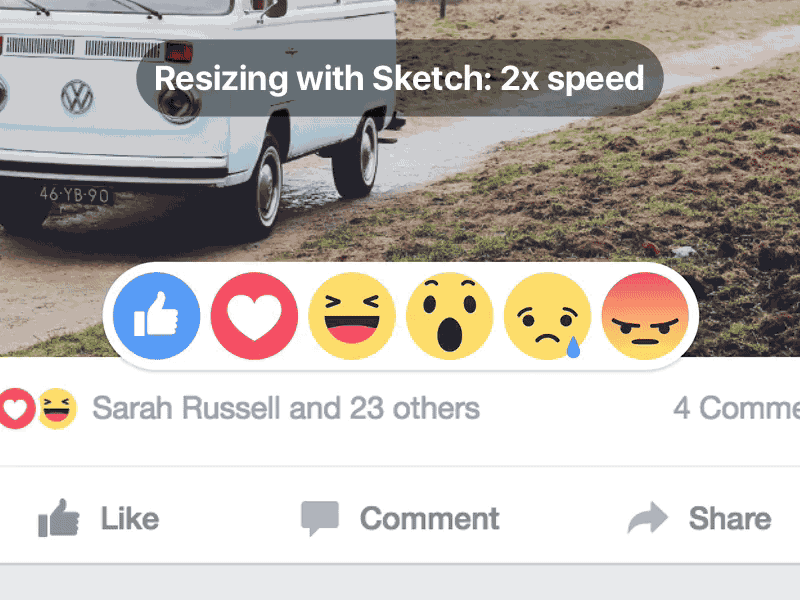Click the Like text label
This screenshot has height=600, width=800.
point(129,518)
